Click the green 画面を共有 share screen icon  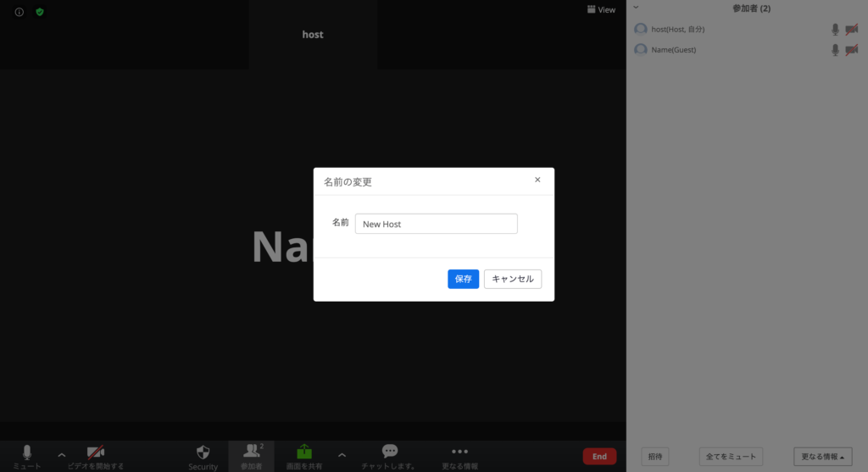(304, 453)
